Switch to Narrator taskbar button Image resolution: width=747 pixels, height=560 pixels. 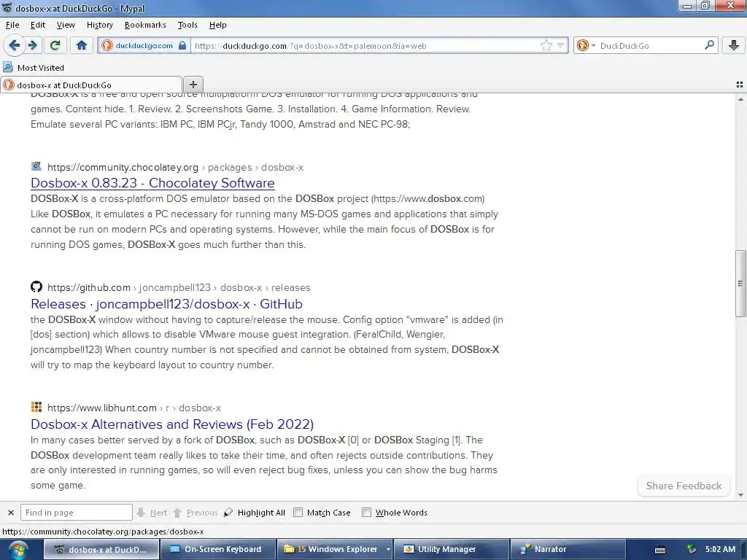click(x=568, y=549)
